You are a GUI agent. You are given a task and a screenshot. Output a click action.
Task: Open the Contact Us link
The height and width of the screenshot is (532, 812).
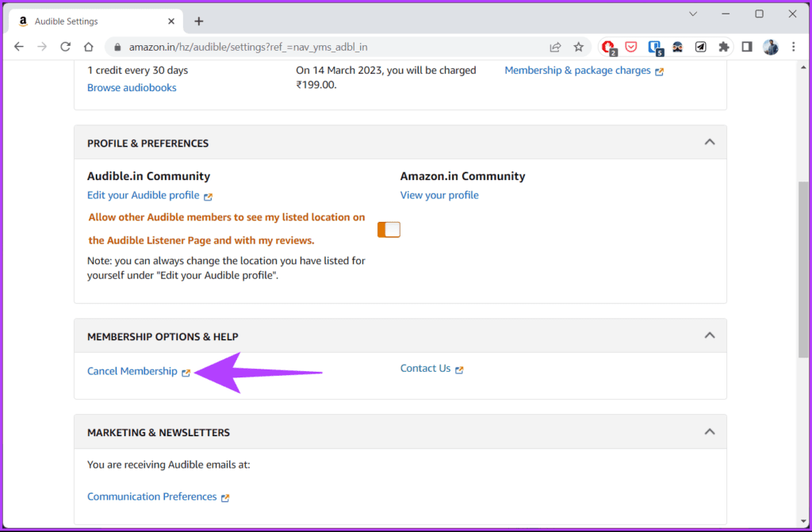(x=431, y=369)
